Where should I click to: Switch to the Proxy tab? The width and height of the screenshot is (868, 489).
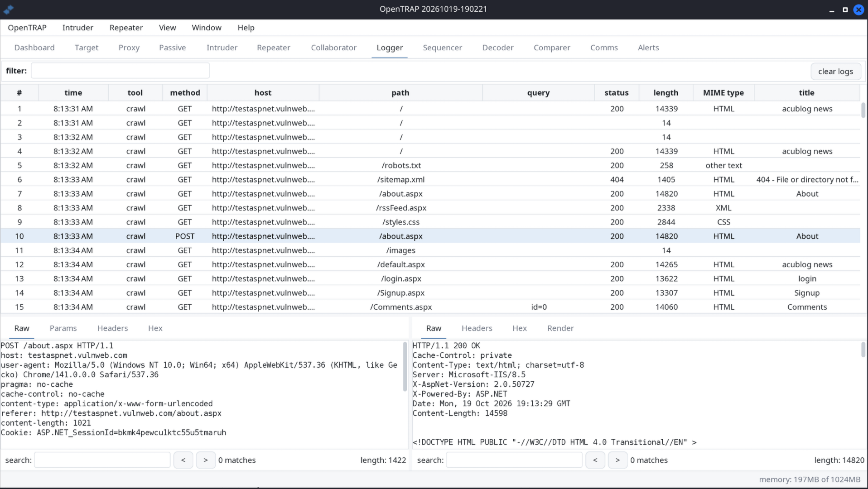click(129, 48)
